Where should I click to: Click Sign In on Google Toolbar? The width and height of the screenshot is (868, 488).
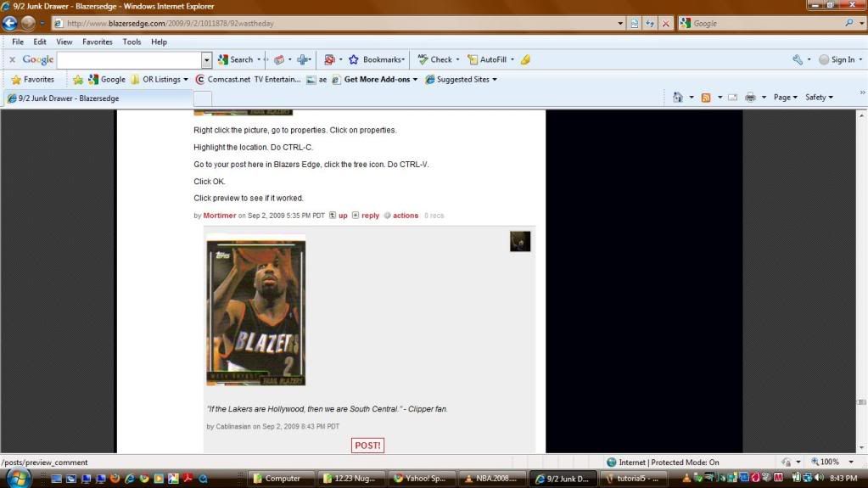pyautogui.click(x=837, y=59)
